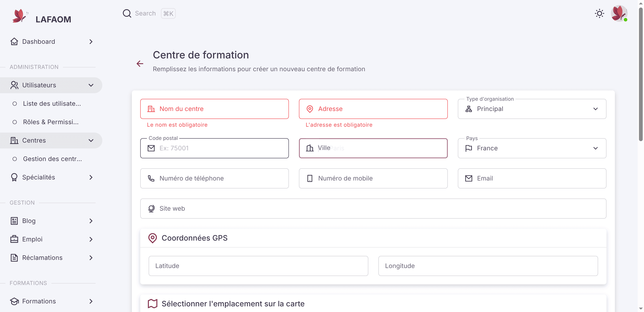Focus the Email field
Image resolution: width=644 pixels, height=312 pixels.
point(532,178)
